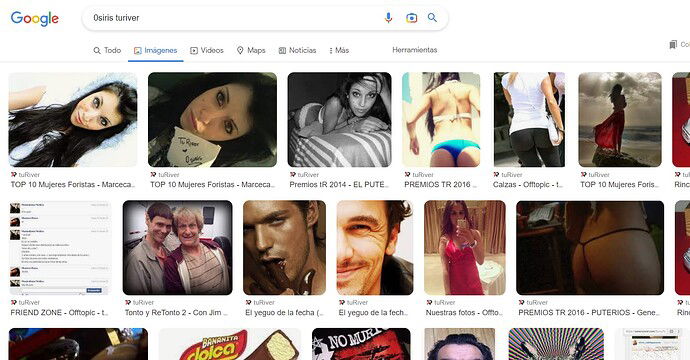Open the Google logo homepage

pos(35,18)
